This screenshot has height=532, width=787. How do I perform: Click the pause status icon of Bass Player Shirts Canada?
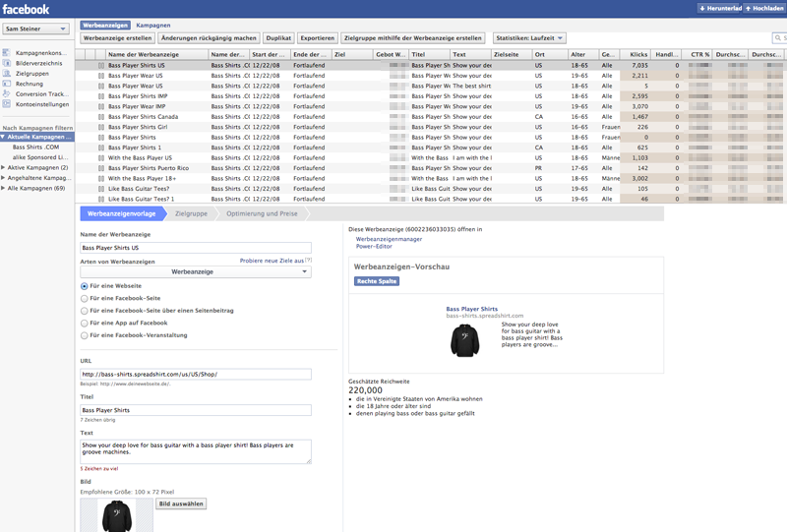[x=101, y=117]
